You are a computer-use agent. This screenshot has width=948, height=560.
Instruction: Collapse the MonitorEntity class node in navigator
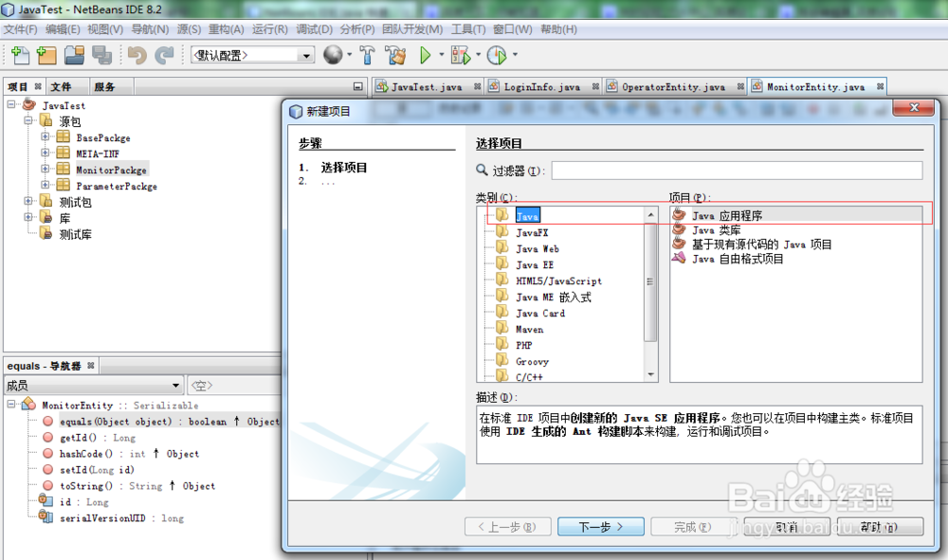tap(11, 404)
